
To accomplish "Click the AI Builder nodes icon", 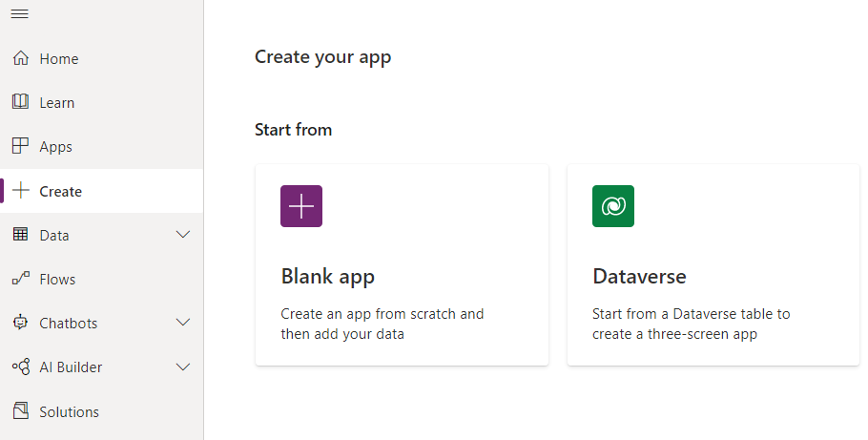I will [20, 367].
